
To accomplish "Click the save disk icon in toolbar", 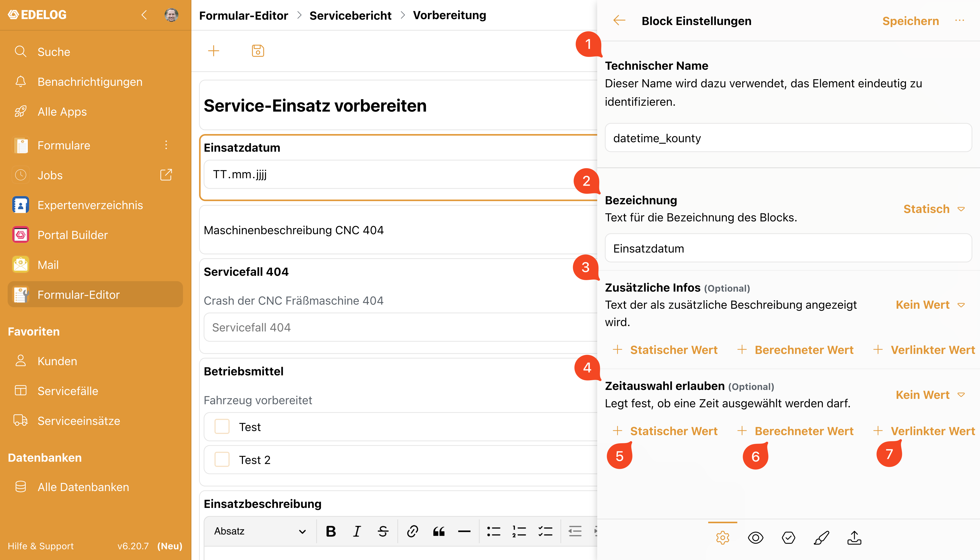I will tap(258, 51).
